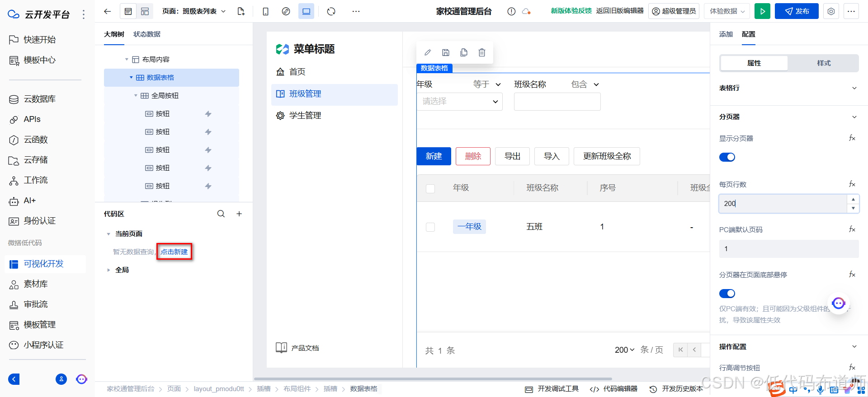This screenshot has height=397, width=868.
Task: Click the pencil edit icon above table
Action: click(428, 52)
